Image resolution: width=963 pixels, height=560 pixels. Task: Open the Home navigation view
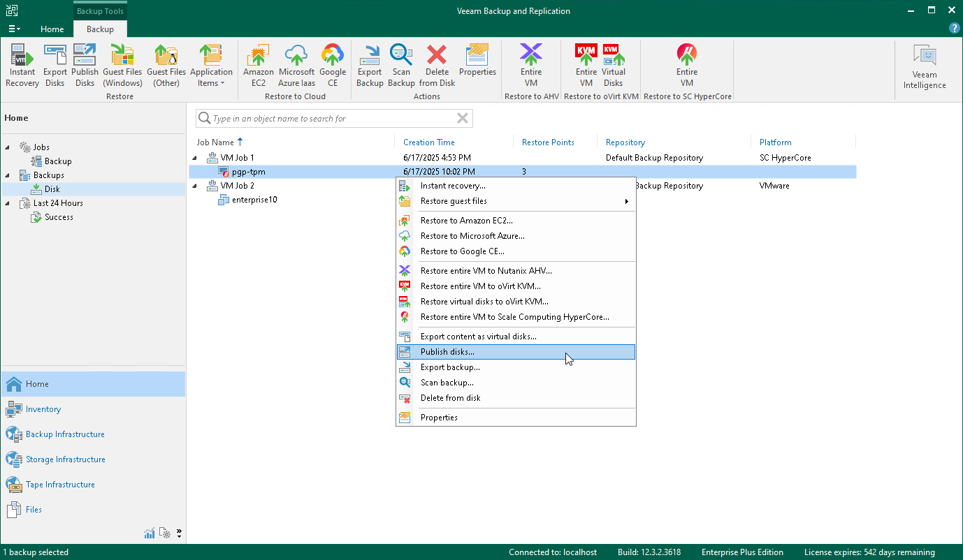pos(93,384)
